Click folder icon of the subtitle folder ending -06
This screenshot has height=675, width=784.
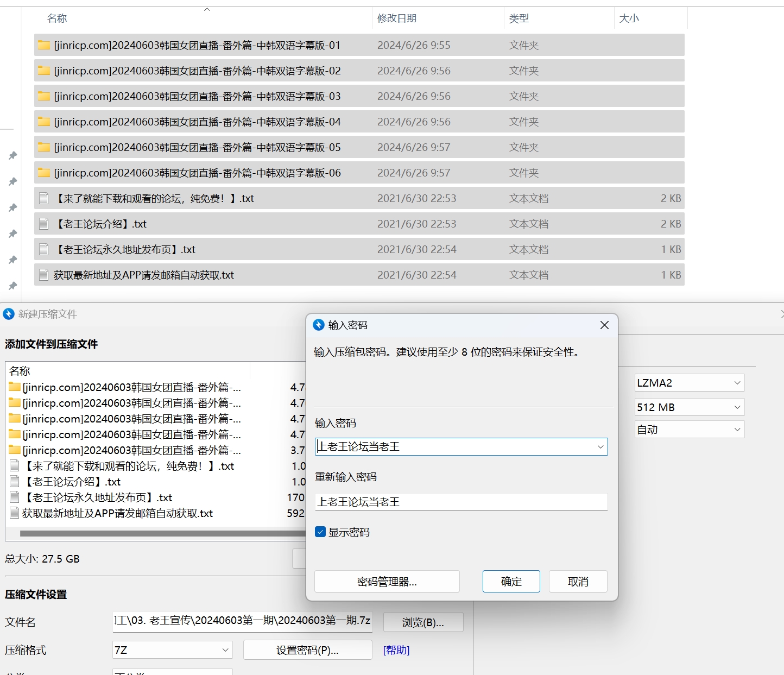click(44, 173)
